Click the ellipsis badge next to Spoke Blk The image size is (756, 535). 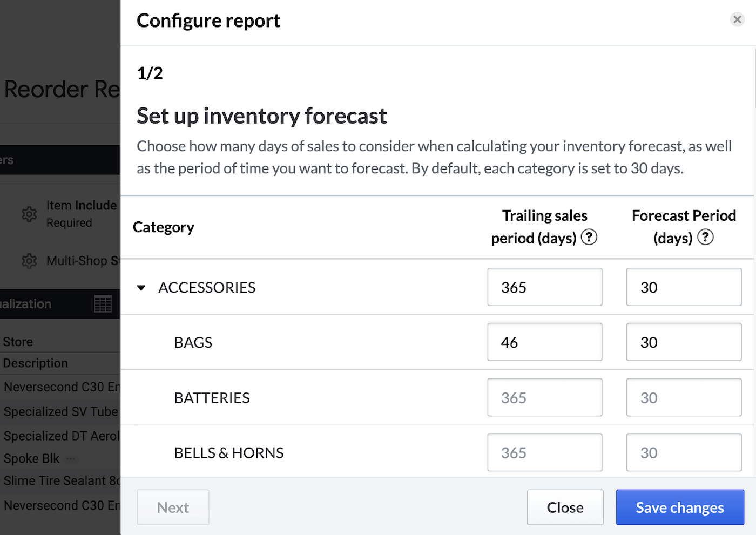point(71,459)
